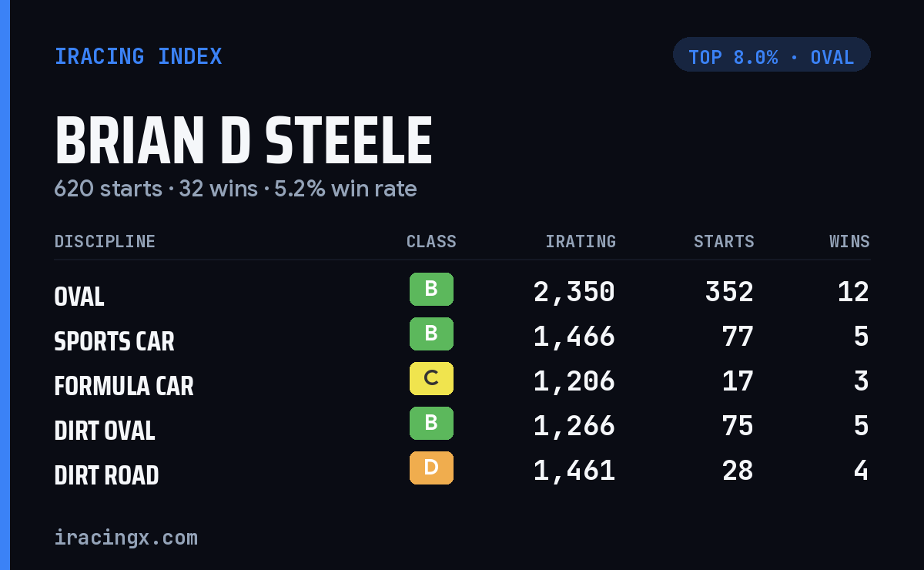Click the Sports Car class B badge
This screenshot has height=570, width=924.
coord(431,334)
